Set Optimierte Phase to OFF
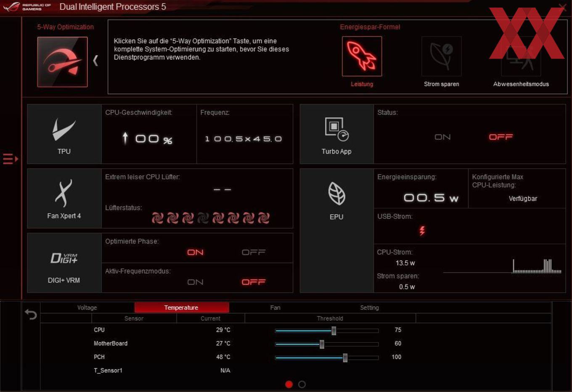 coord(254,252)
